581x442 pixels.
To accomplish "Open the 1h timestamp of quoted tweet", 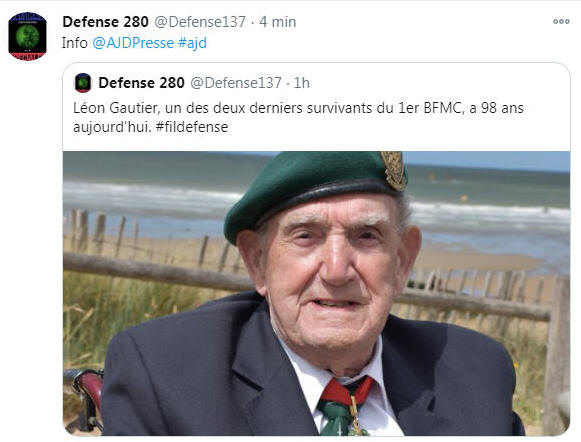I will click(302, 83).
